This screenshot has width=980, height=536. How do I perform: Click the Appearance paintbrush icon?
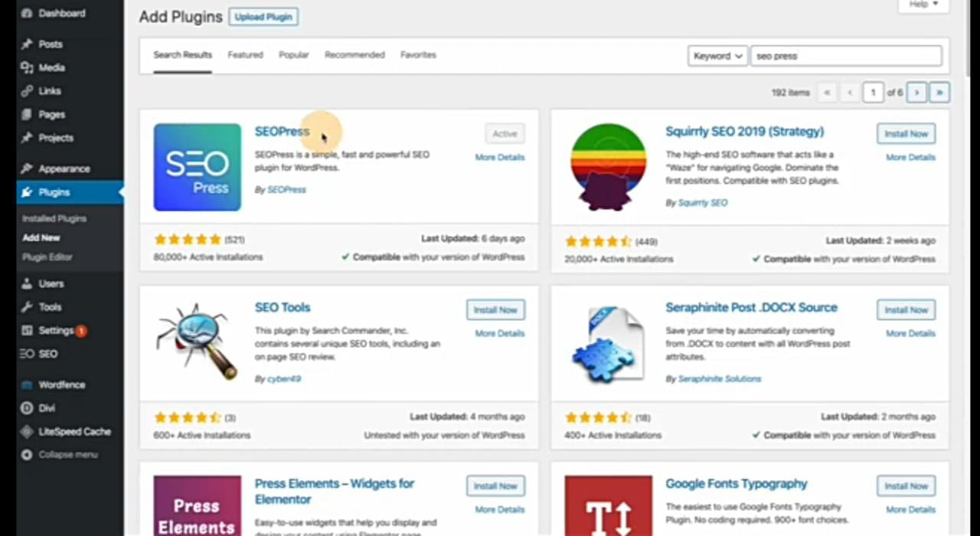click(x=27, y=168)
